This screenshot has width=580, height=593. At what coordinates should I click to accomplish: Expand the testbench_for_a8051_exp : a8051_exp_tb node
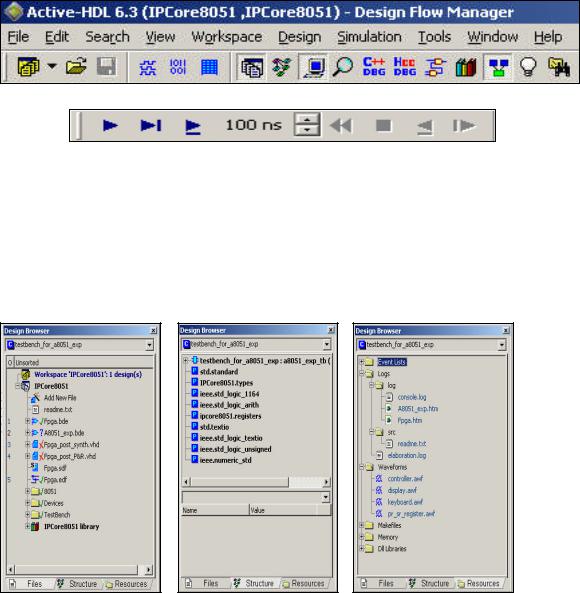[186, 361]
